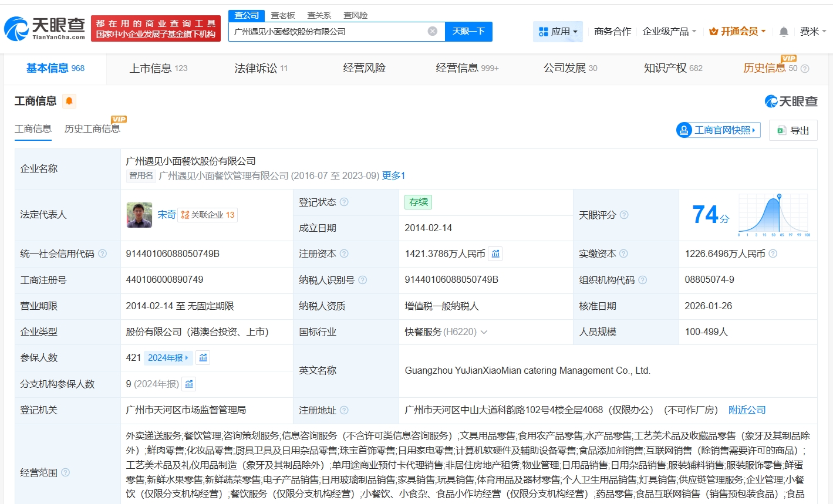833x504 pixels.
Task: Clear the search box with the X icon
Action: [x=433, y=31]
